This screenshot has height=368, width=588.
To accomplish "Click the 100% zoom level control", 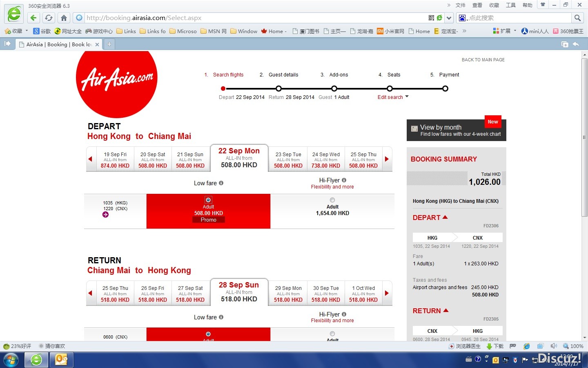I will [573, 346].
